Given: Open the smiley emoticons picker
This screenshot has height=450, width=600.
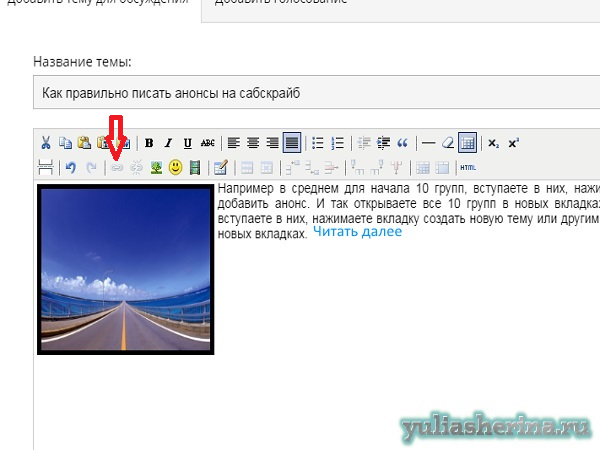Looking at the screenshot, I should [176, 168].
